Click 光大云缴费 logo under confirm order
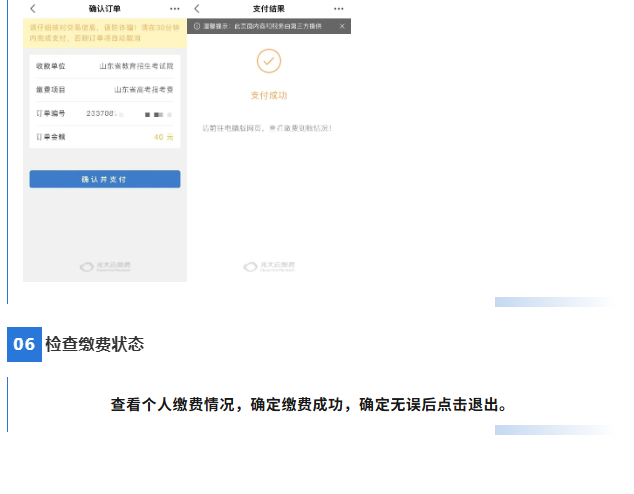Image resolution: width=634 pixels, height=494 pixels. click(105, 266)
